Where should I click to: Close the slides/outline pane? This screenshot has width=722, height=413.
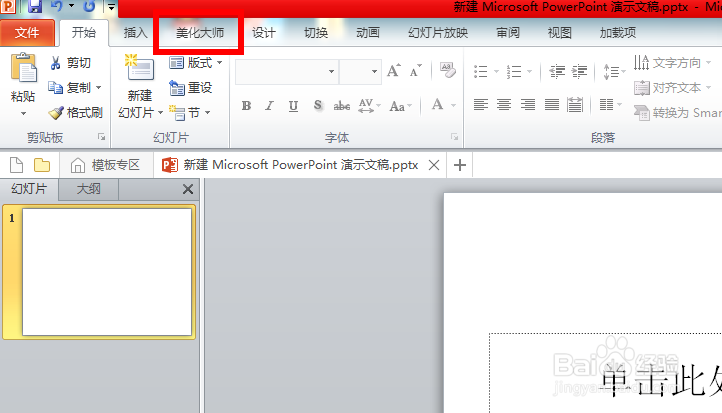(x=188, y=189)
